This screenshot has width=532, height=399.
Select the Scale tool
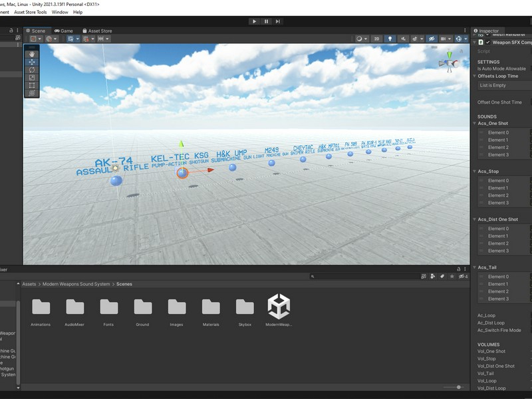[x=32, y=77]
